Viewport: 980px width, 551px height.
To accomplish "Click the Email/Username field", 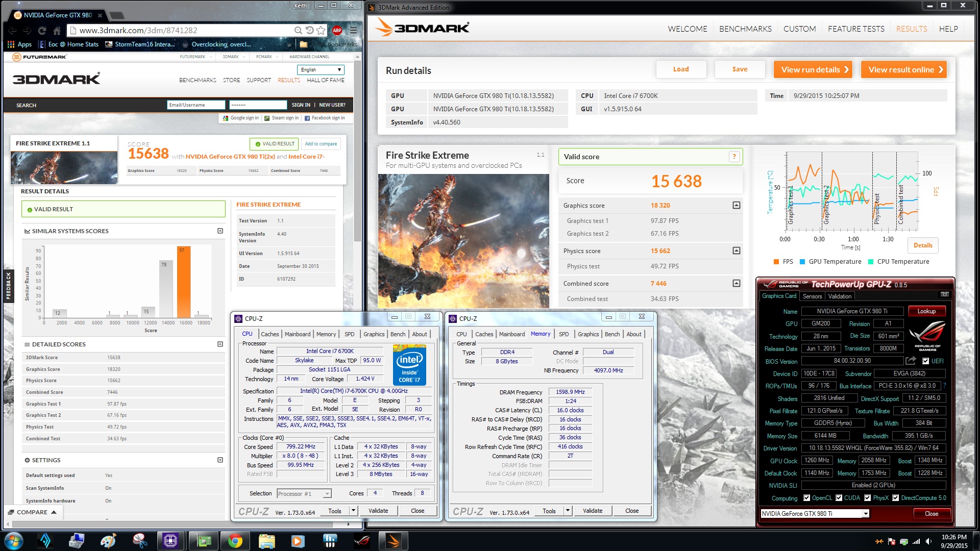I will pos(196,105).
